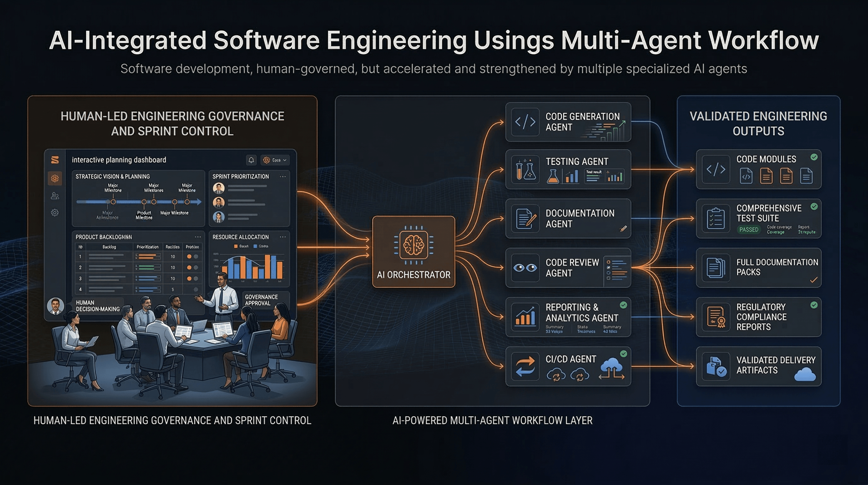Click the notification bell on the planning dashboard
Image resolution: width=868 pixels, height=485 pixels.
tap(251, 160)
